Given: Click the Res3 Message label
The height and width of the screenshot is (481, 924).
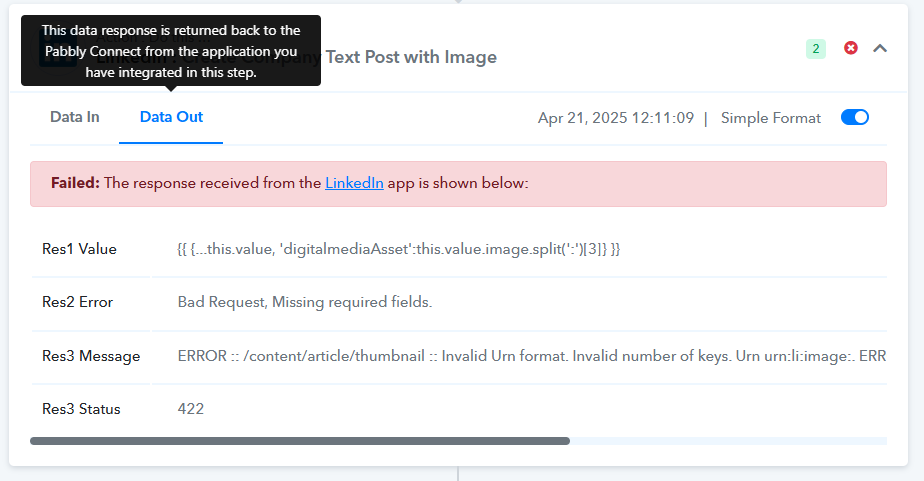Looking at the screenshot, I should tap(91, 356).
